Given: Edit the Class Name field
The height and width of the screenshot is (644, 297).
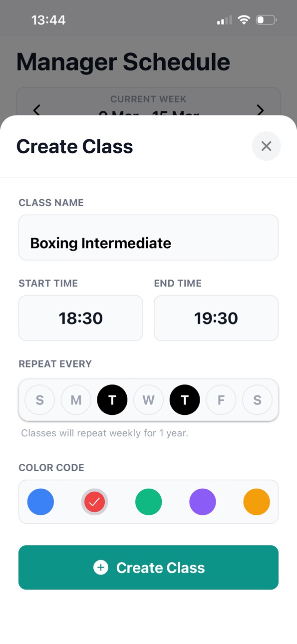Looking at the screenshot, I should click(x=148, y=238).
